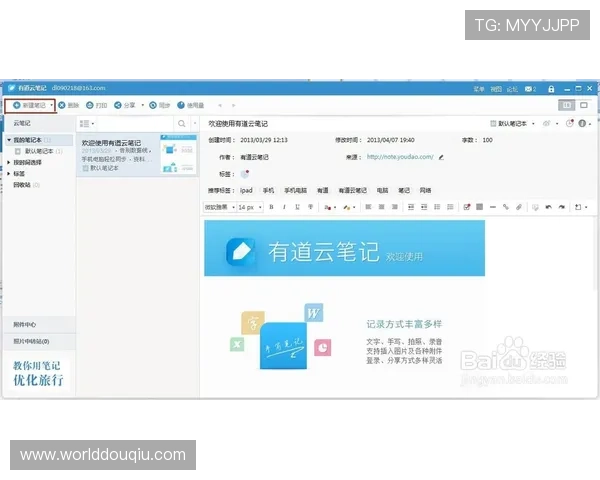This screenshot has height=480, width=600.
Task: Click the 教你用笔记 优化旅行 banner
Action: (x=38, y=373)
